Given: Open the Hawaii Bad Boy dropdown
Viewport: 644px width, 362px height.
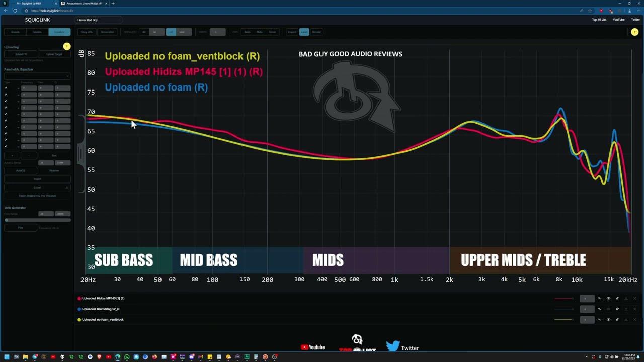Looking at the screenshot, I should coord(99,20).
